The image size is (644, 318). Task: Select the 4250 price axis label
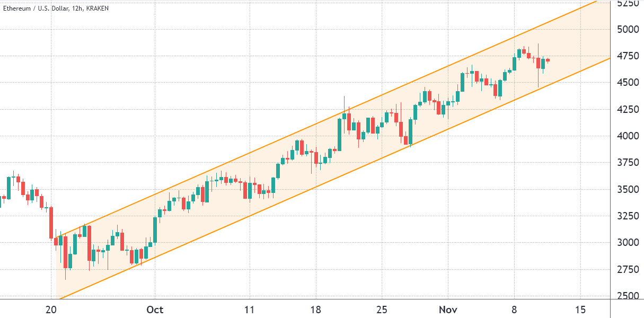629,109
